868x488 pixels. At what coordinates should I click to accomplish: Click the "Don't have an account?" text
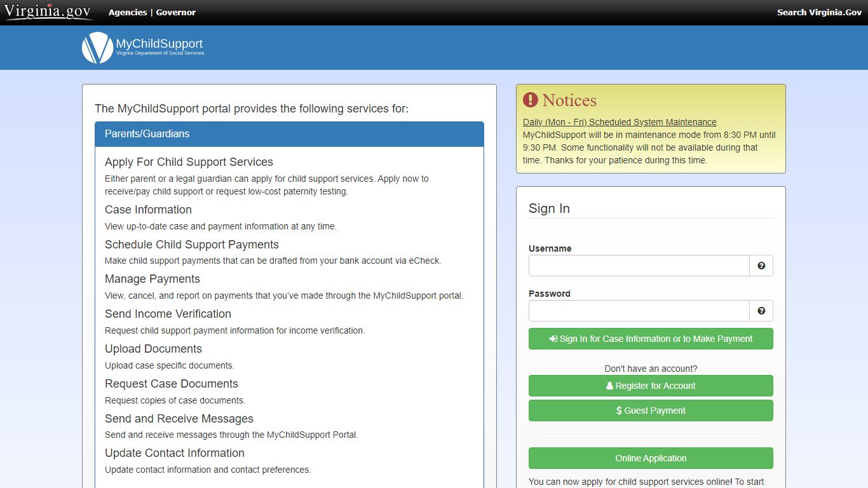click(651, 369)
